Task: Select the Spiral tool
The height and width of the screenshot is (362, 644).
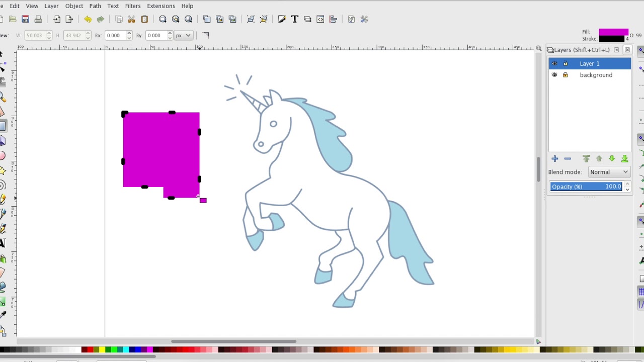Action: pos(2,185)
